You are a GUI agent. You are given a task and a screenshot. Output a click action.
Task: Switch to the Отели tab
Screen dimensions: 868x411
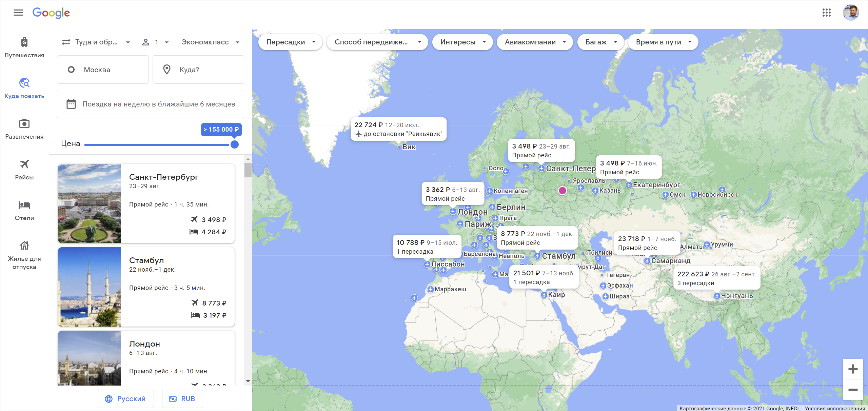point(24,210)
